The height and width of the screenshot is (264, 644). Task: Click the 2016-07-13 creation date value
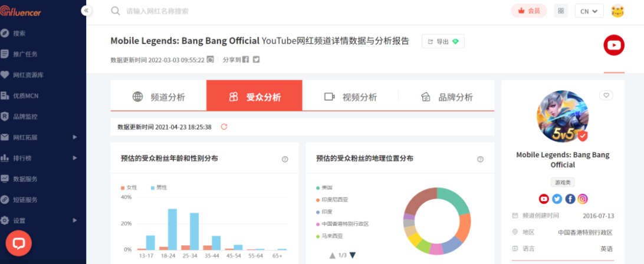pyautogui.click(x=599, y=216)
